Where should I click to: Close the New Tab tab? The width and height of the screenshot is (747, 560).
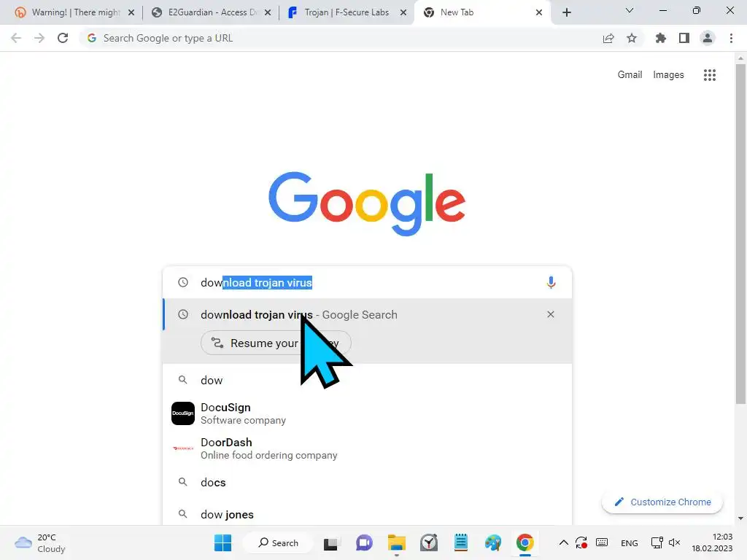point(539,12)
